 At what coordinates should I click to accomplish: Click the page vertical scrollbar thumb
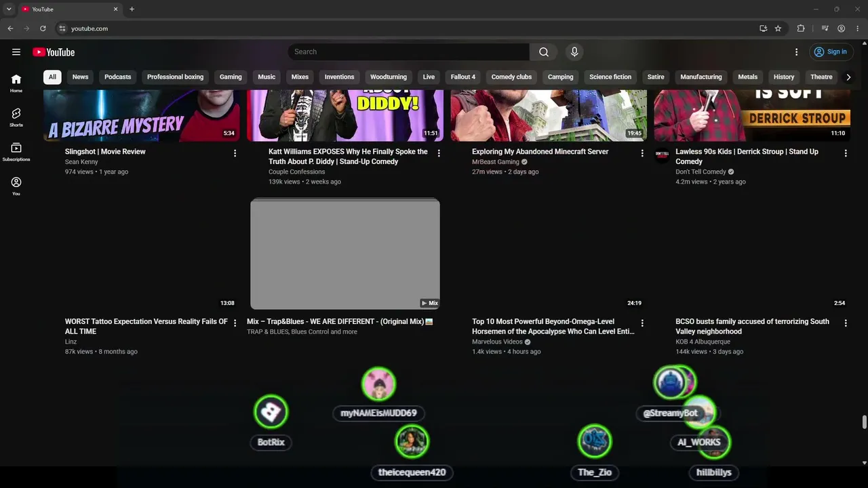coord(864,422)
